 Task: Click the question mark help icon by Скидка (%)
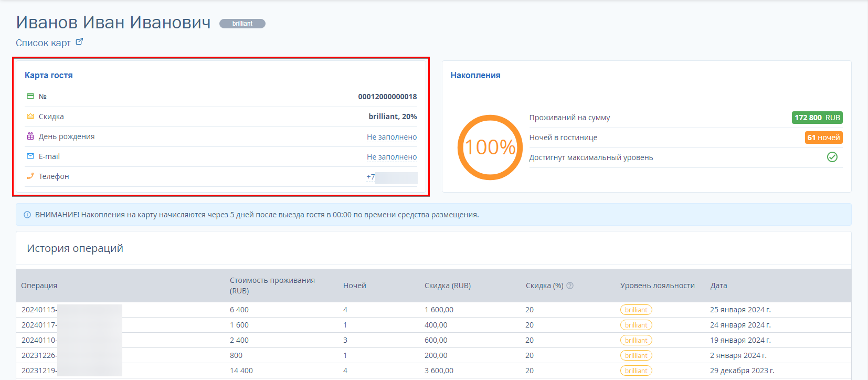(570, 286)
